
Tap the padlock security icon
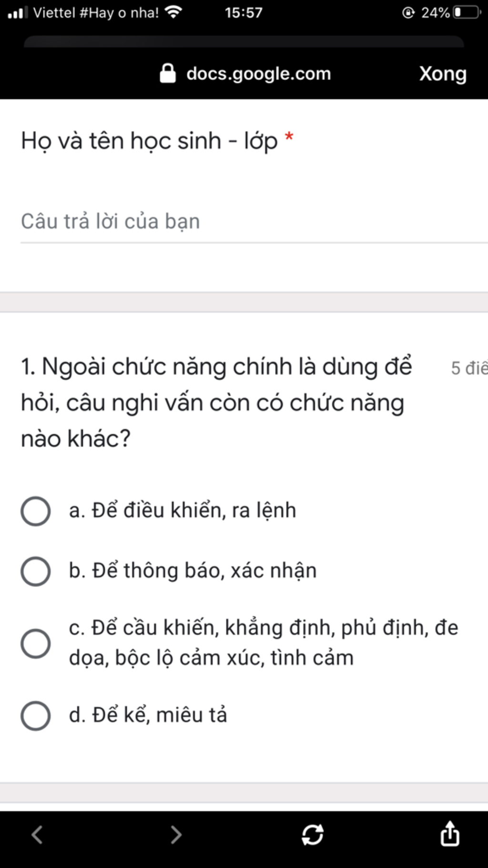168,74
